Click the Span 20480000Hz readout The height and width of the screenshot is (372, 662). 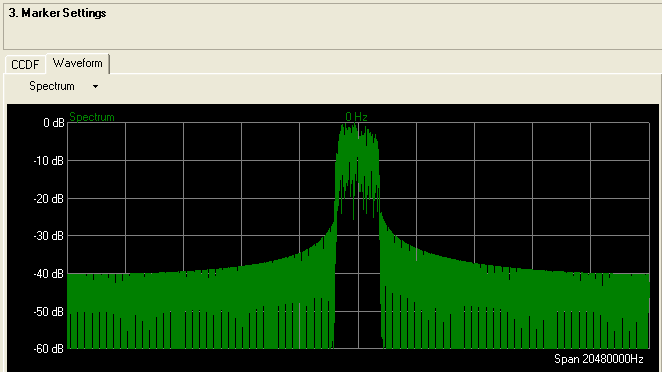click(599, 359)
